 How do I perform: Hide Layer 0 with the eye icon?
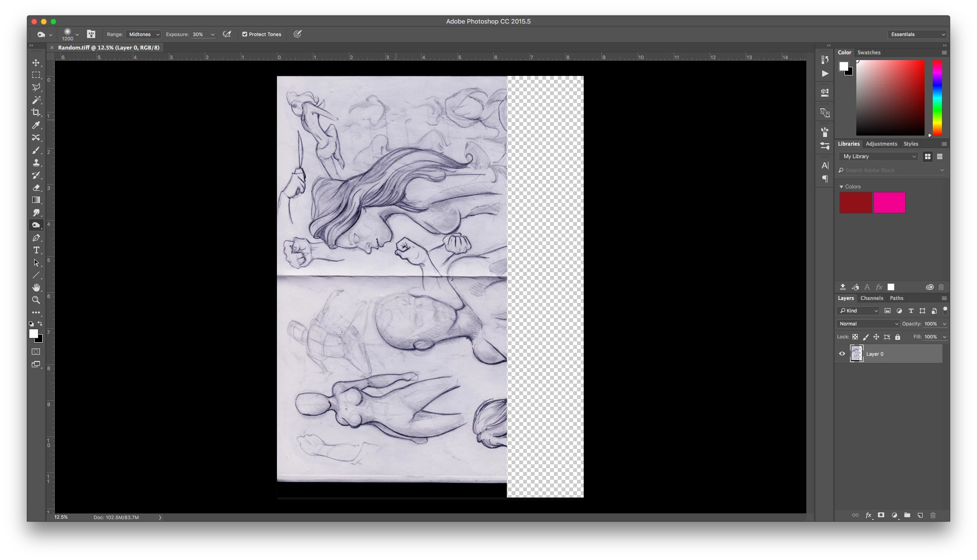click(842, 354)
